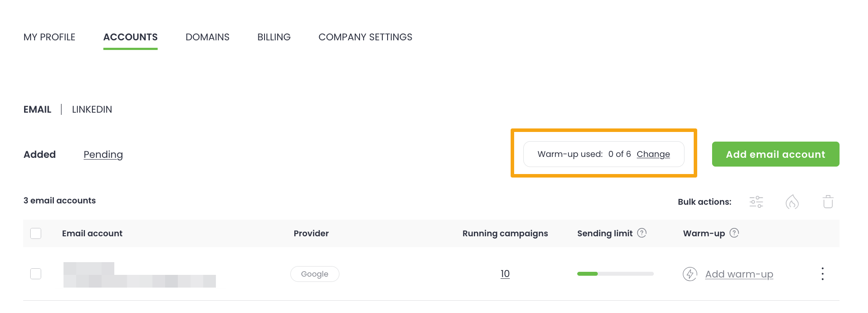Image resolution: width=868 pixels, height=313 pixels.
Task: Open the Company Settings tab
Action: (365, 37)
